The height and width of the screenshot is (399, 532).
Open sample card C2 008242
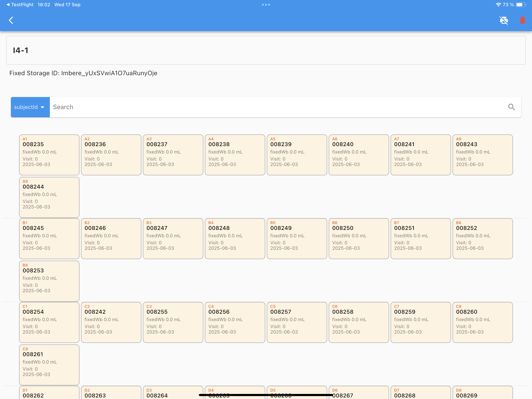coord(111,322)
